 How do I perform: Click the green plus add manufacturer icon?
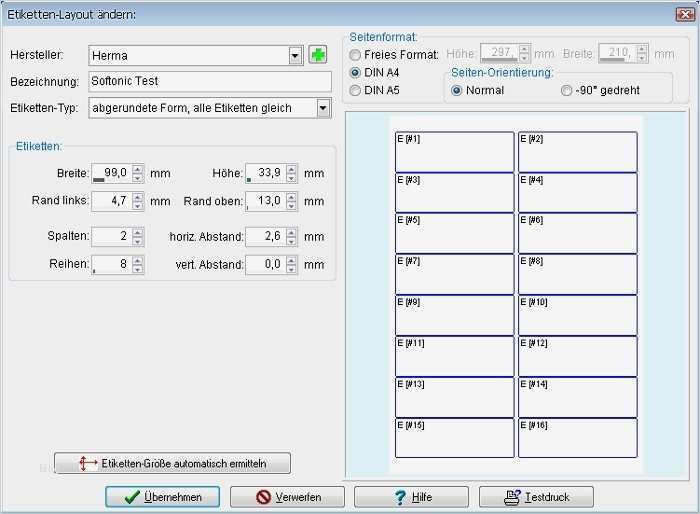click(317, 55)
